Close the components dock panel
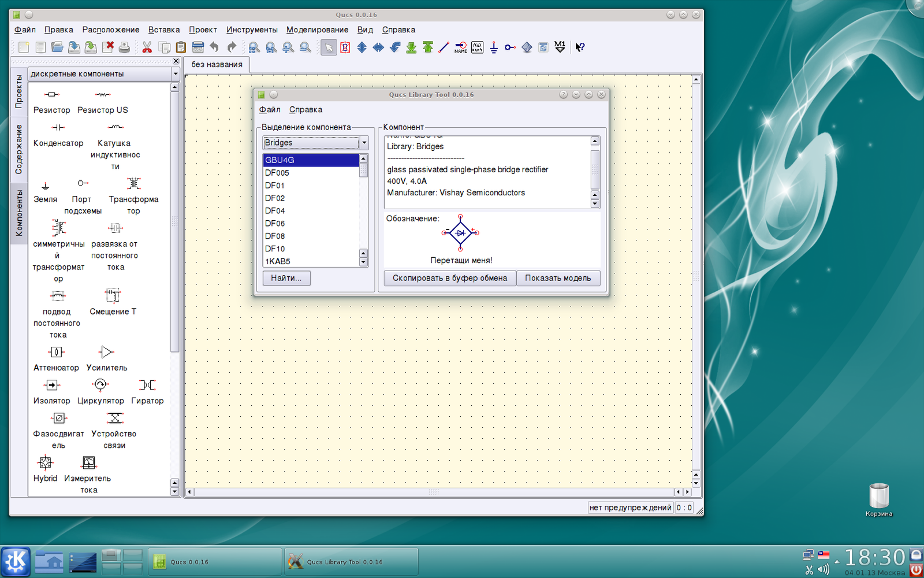This screenshot has width=924, height=578. pyautogui.click(x=176, y=61)
